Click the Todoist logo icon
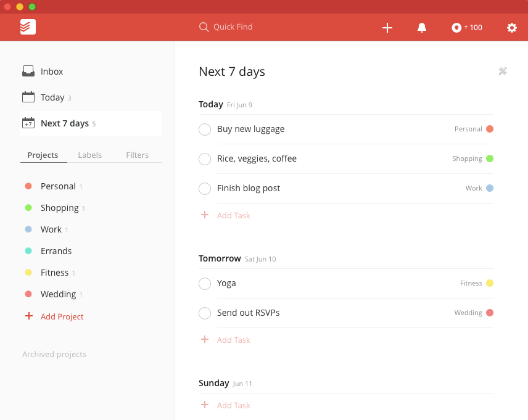528x420 pixels. 28,27
